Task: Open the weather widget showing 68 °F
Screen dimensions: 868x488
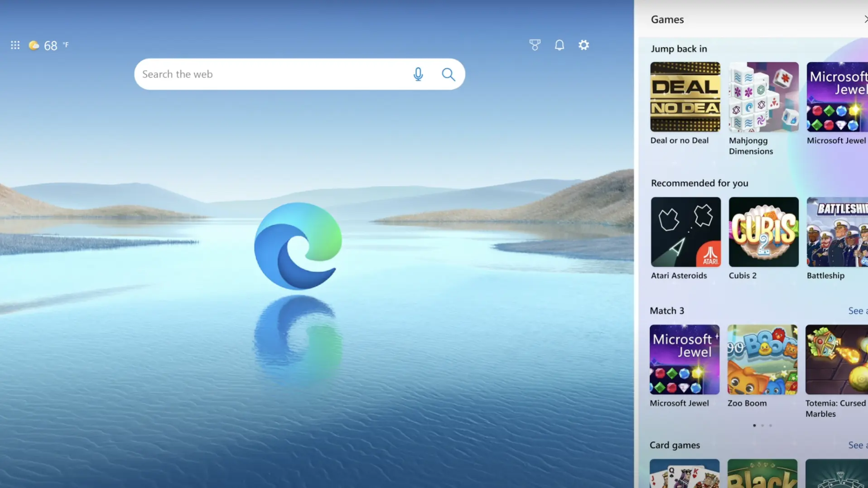Action: 49,45
